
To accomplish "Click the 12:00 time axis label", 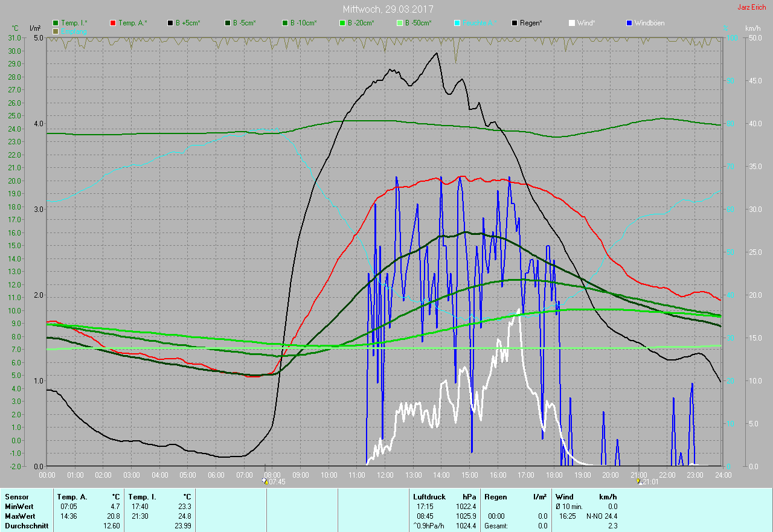I will tap(385, 475).
